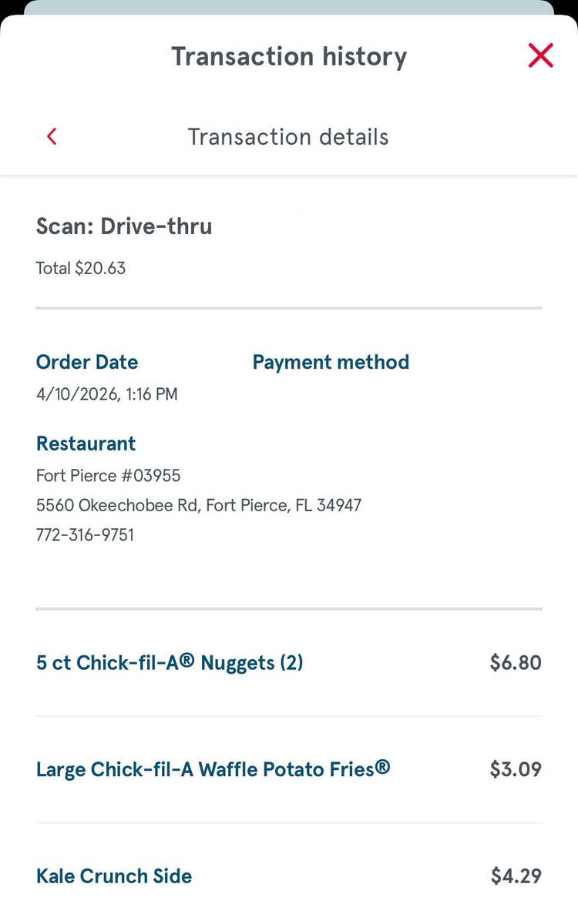Tap the Total $20.63 text
The image size is (578, 924).
81,268
